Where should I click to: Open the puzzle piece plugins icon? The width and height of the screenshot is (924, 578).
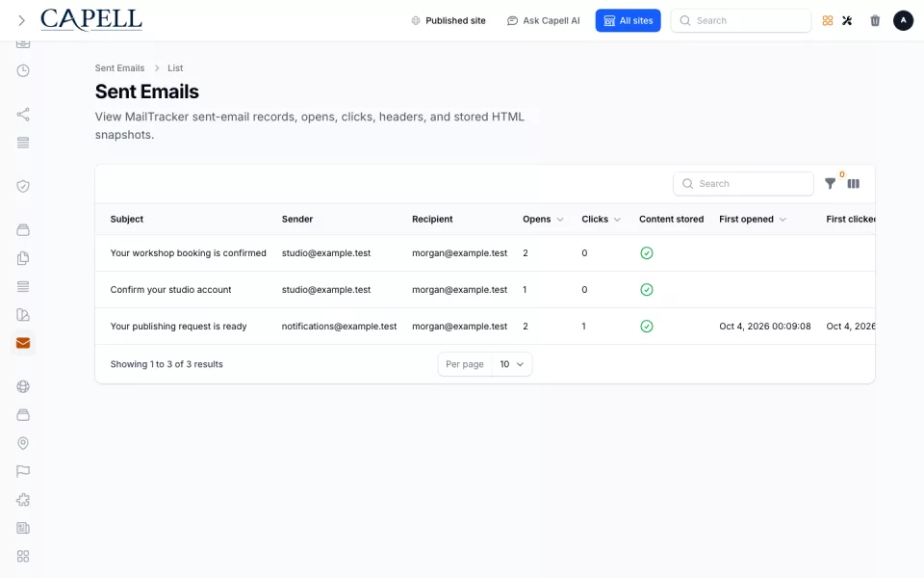pos(23,500)
